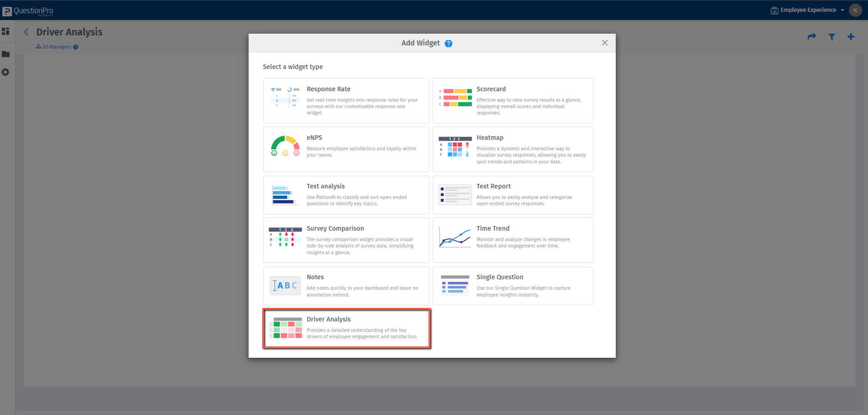Click the back arrow next to Driver Analysis
Viewport: 868px width, 415px height.
[x=26, y=32]
